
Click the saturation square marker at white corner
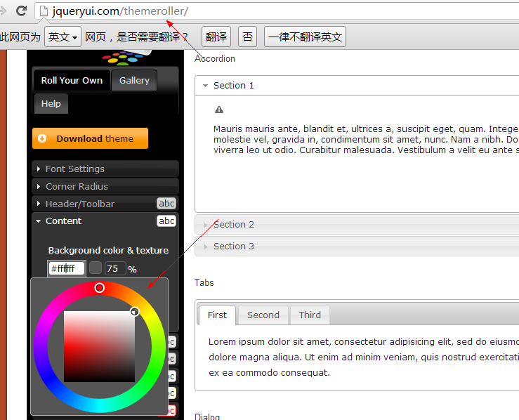134,311
